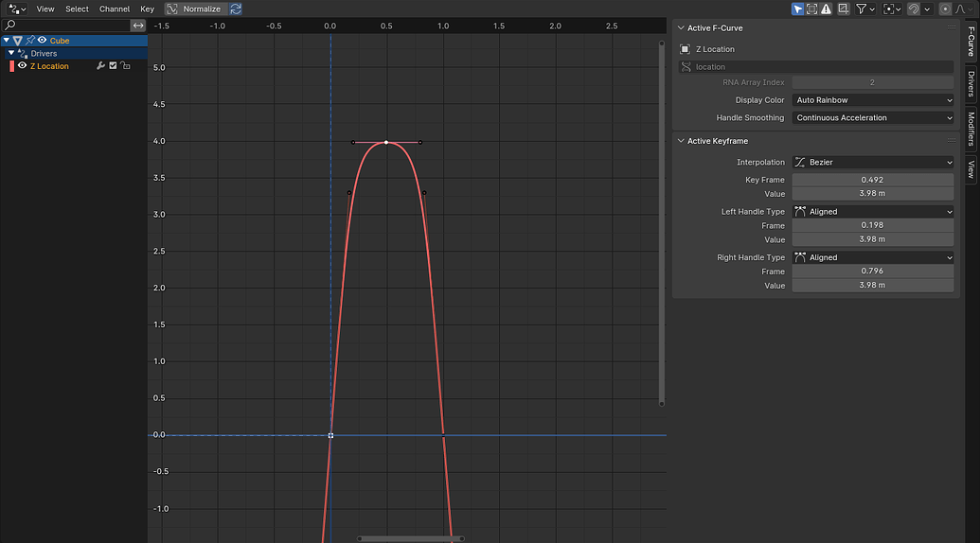Click the Drivers group icon
This screenshot has width=980, height=543.
point(23,54)
